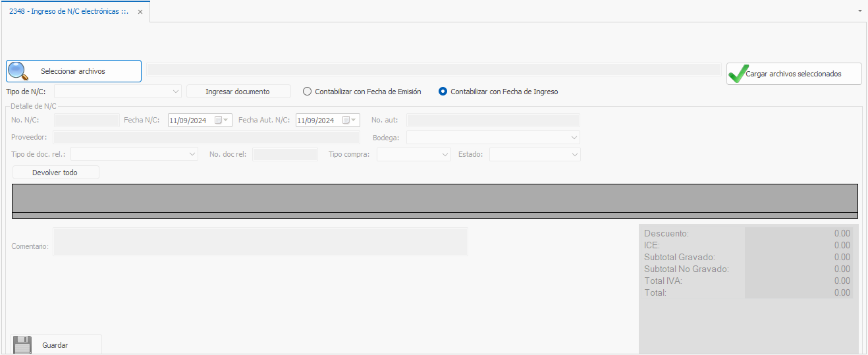Click the floppy disk Guardar icon
Viewport: 868px width, 355px height.
[23, 344]
